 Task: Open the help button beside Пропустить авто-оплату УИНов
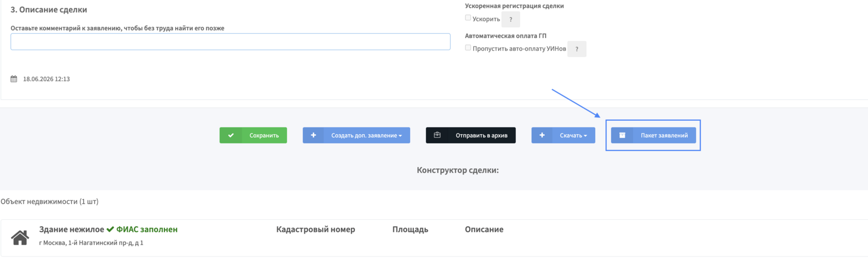577,49
